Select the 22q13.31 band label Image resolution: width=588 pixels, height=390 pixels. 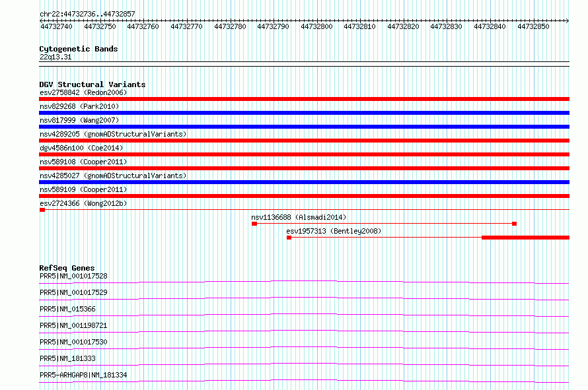pos(55,57)
